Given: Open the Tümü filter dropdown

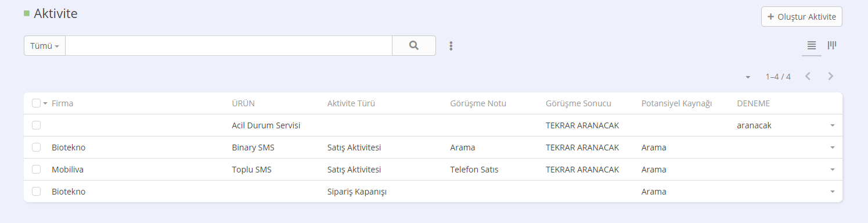Looking at the screenshot, I should click(45, 45).
